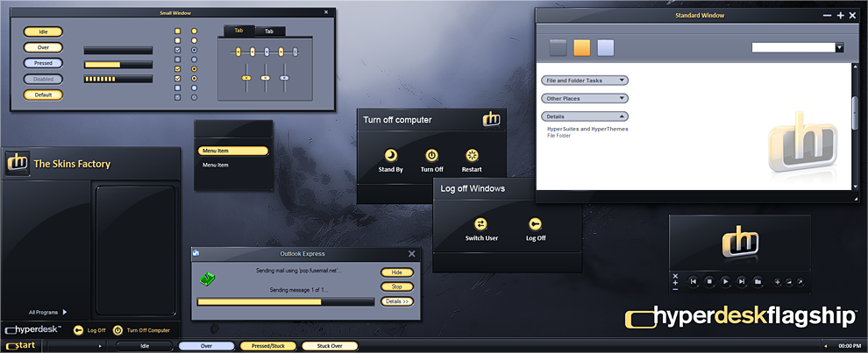Open a file with the media player folder icon
868x353 pixels.
[x=758, y=282]
